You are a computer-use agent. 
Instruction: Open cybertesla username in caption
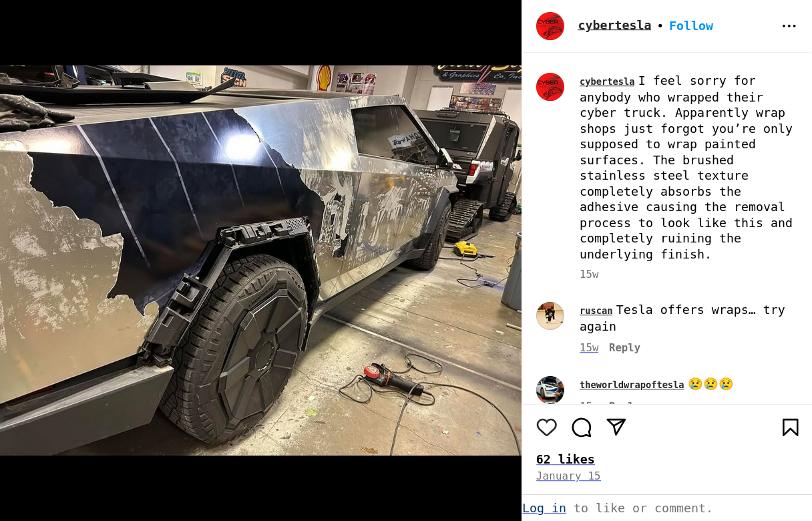click(607, 81)
